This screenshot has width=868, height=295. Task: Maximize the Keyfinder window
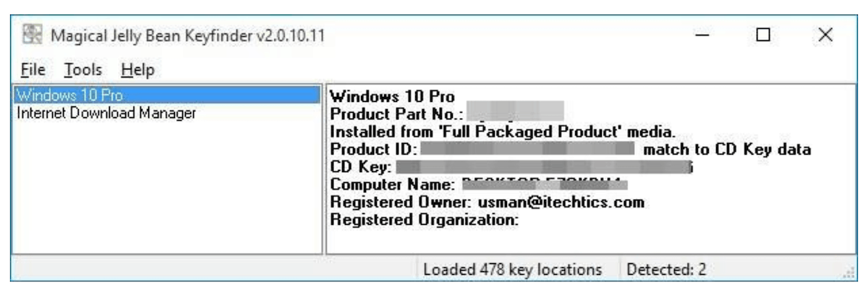(x=762, y=35)
